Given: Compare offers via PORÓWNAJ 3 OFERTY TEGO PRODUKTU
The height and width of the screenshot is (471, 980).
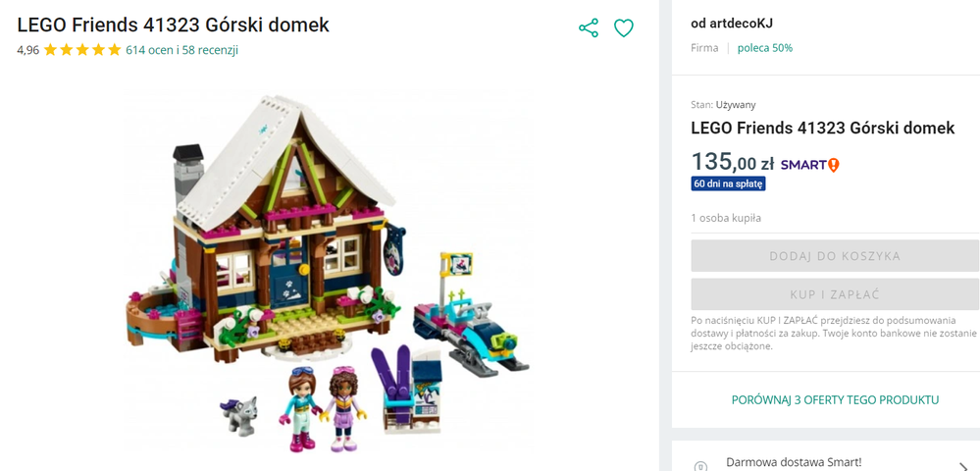Looking at the screenshot, I should click(835, 399).
